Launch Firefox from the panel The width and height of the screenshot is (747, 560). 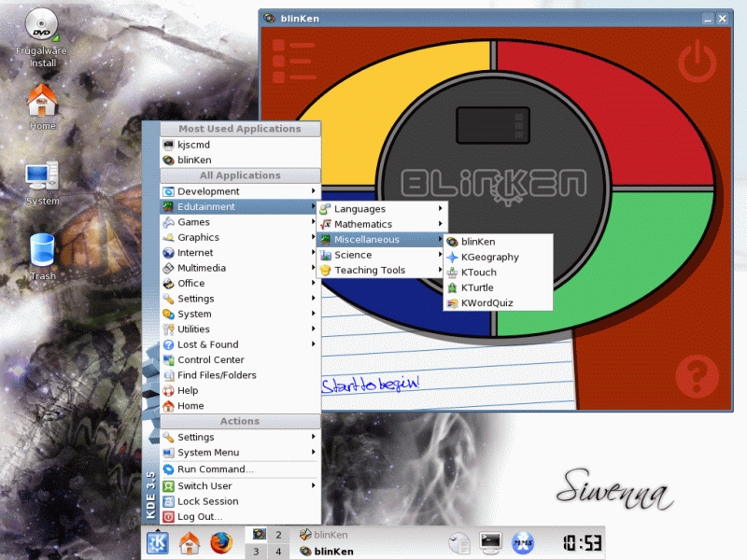pyautogui.click(x=220, y=542)
